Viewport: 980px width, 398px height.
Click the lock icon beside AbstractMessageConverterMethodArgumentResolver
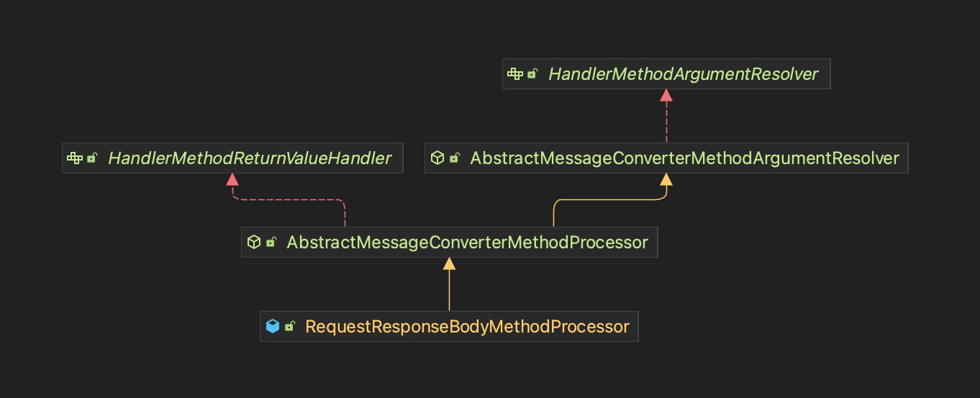coord(454,158)
